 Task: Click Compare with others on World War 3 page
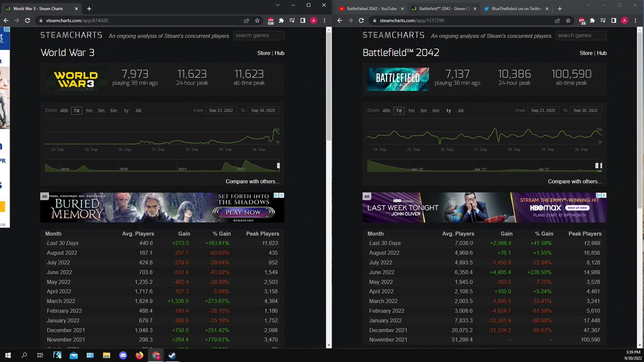[252, 181]
